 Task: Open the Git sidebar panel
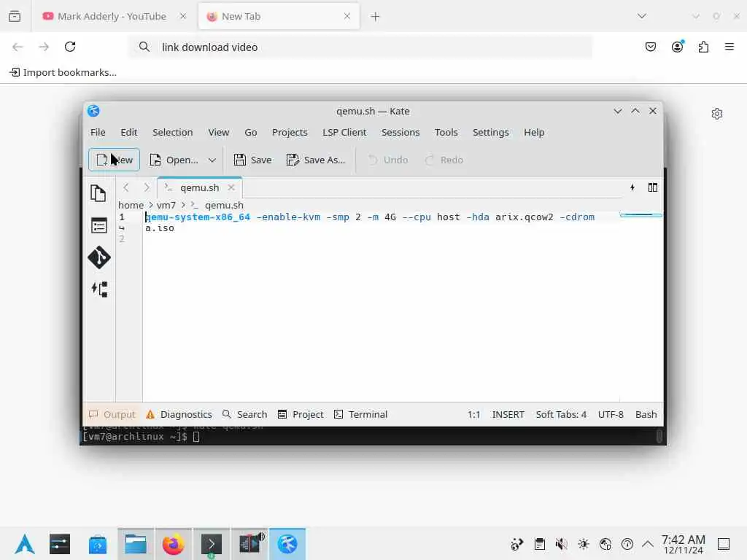[99, 257]
